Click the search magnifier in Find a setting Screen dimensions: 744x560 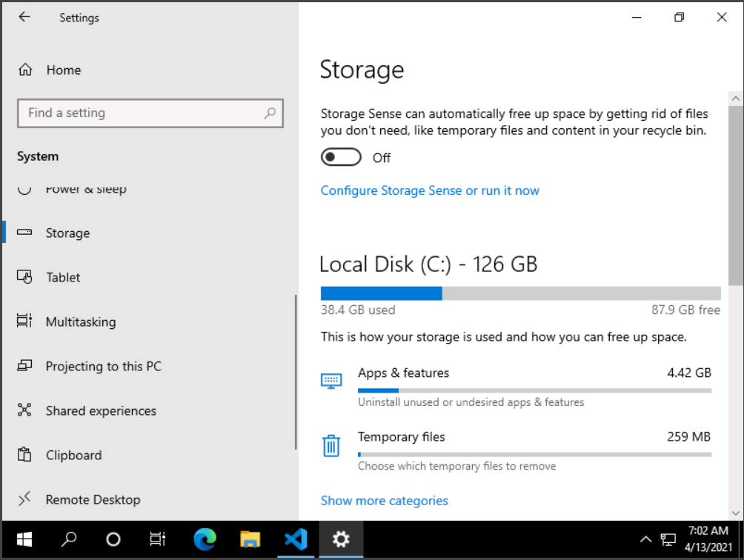(270, 113)
